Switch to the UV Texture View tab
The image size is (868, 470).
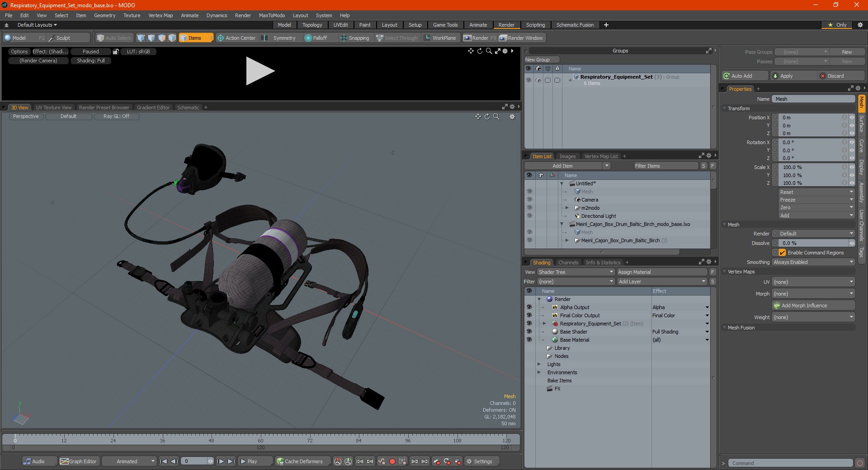[x=54, y=108]
